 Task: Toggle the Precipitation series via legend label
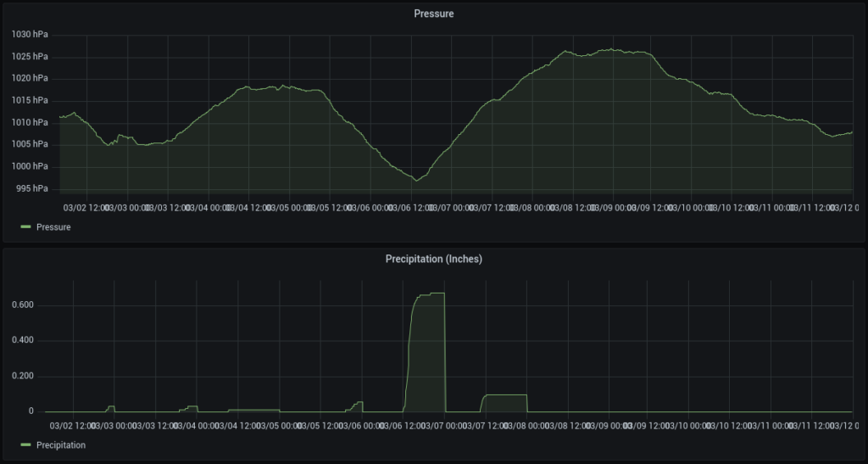60,445
